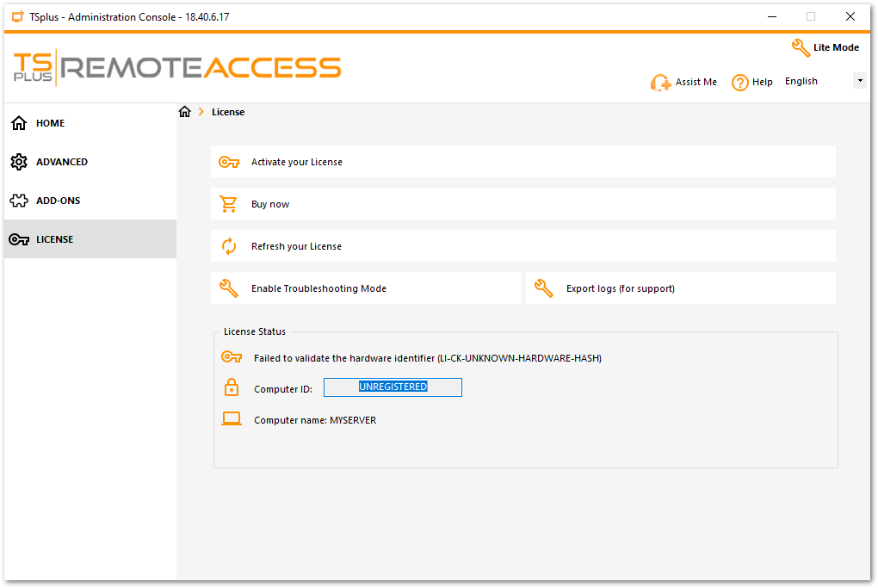Click the refresh arrows icon for license renewal
The height and width of the screenshot is (588, 878).
point(228,246)
